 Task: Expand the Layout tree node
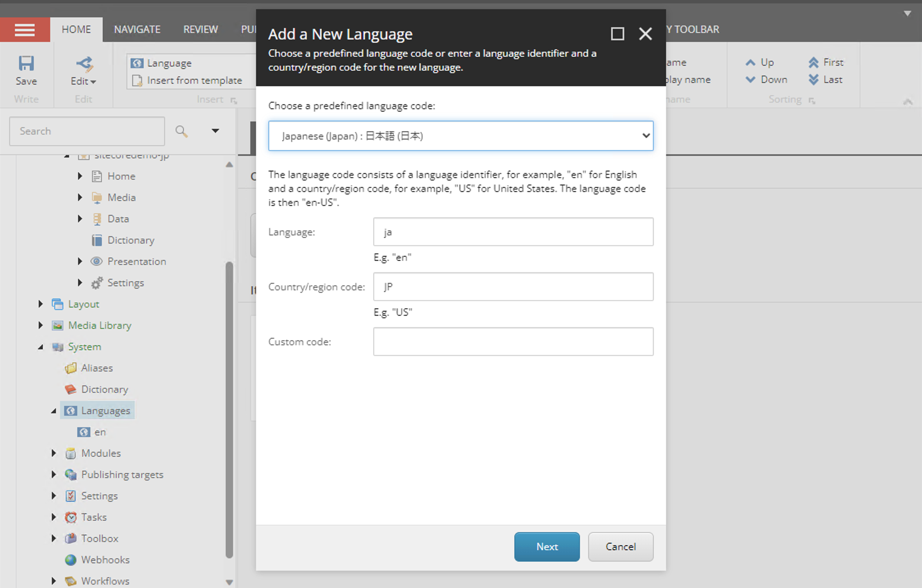(41, 304)
